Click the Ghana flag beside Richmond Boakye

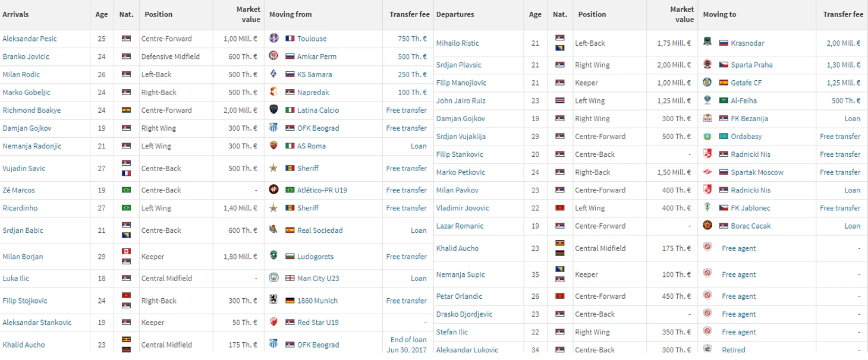(125, 110)
